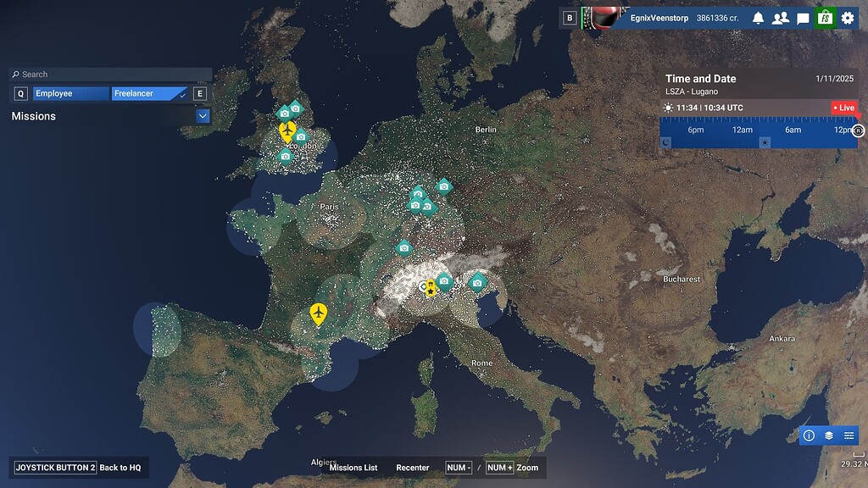Click the 11:34 | 10:34 UTC time text
Screen dimensions: 868x488
[x=709, y=108]
